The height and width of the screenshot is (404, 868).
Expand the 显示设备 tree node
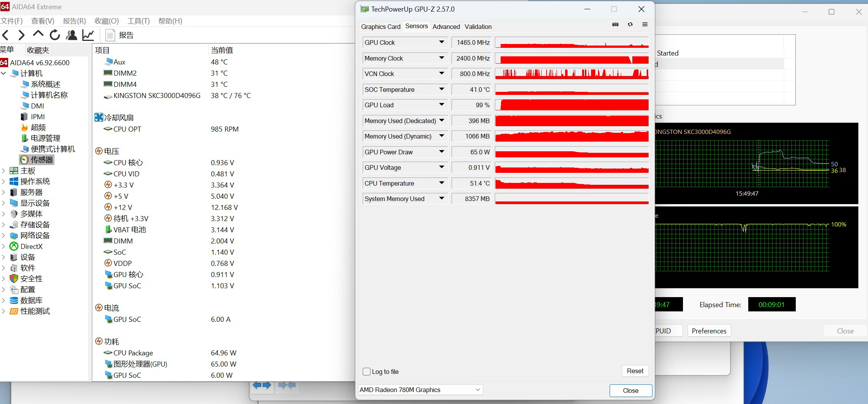pos(3,203)
